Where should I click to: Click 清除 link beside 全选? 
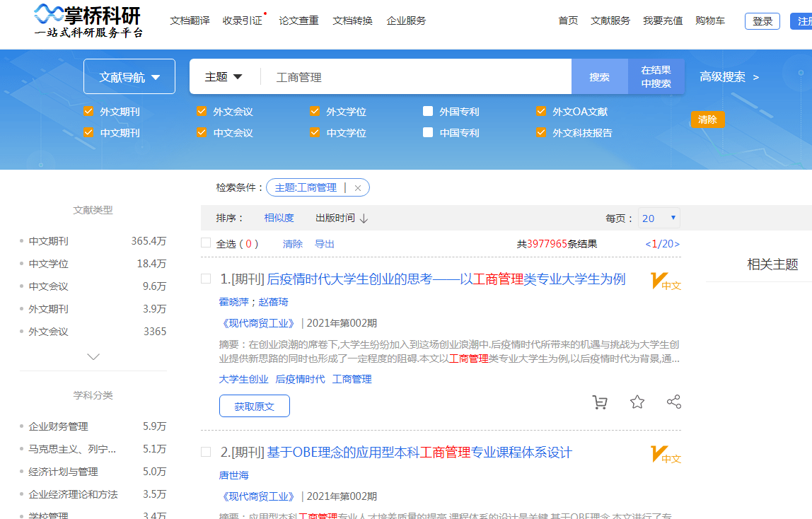[x=293, y=244]
